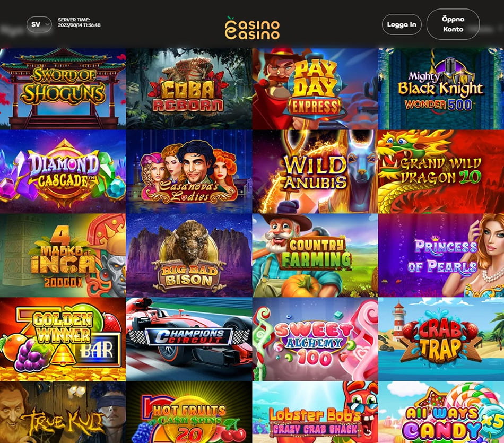Open the SV language dropdown
This screenshot has height=443, width=504.
[x=39, y=24]
